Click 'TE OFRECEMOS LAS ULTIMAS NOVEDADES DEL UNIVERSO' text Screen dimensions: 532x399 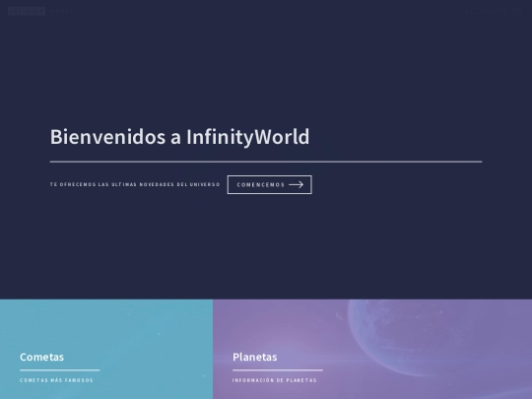[135, 184]
